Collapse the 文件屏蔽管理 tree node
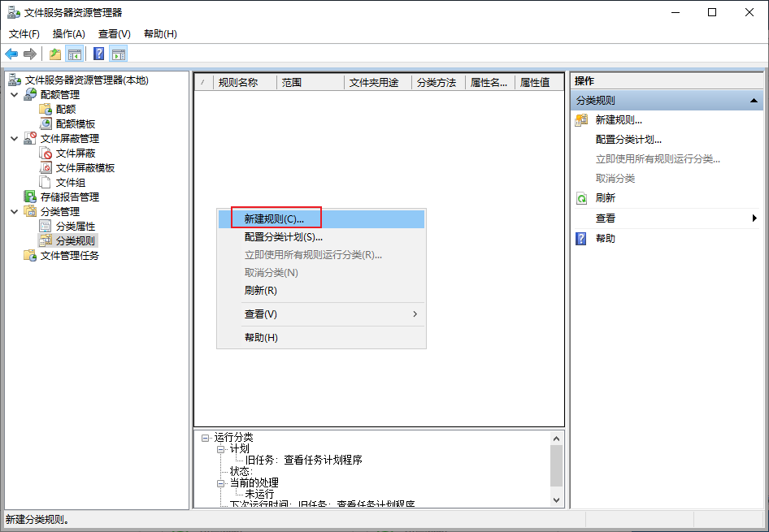Image resolution: width=769 pixels, height=532 pixels. 14,139
